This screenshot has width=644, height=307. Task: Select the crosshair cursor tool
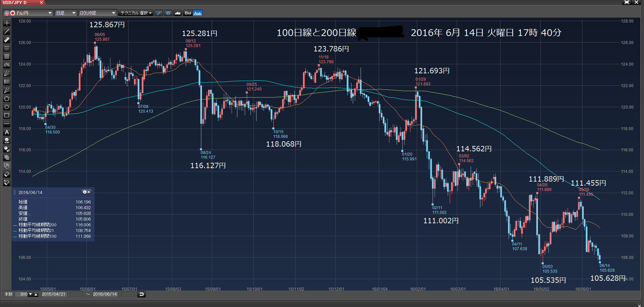7,23
